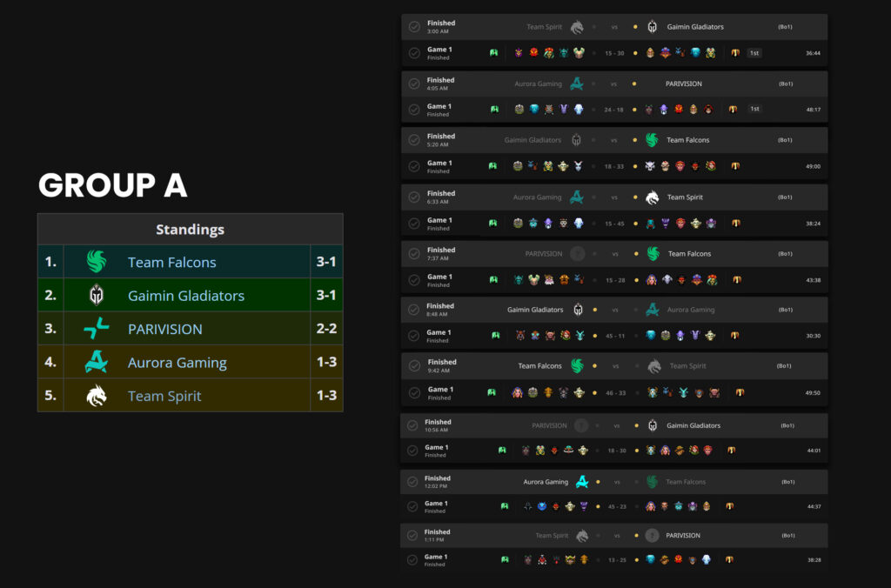Click the Gaimin Gladiators logo in standings

[97, 296]
